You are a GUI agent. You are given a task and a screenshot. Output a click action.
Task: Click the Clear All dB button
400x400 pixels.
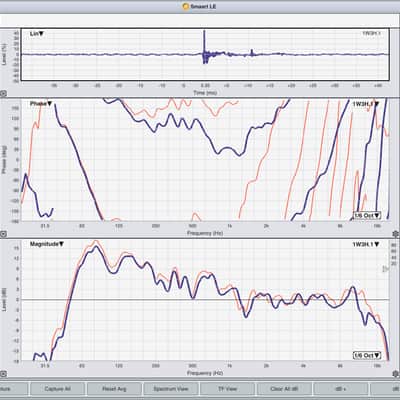284,389
